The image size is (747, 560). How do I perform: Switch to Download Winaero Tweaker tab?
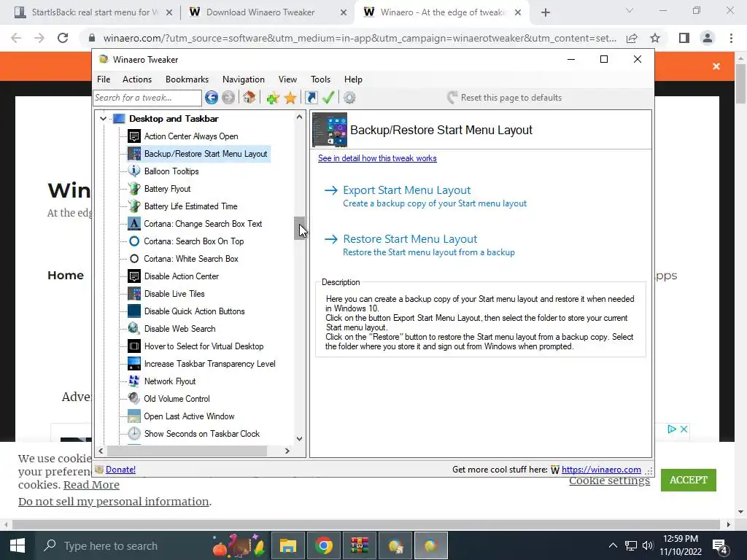point(268,12)
